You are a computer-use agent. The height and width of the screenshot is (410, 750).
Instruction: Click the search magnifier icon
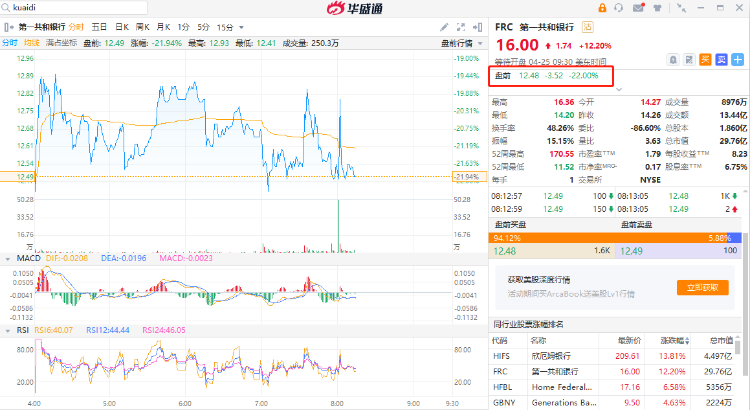(x=6, y=8)
